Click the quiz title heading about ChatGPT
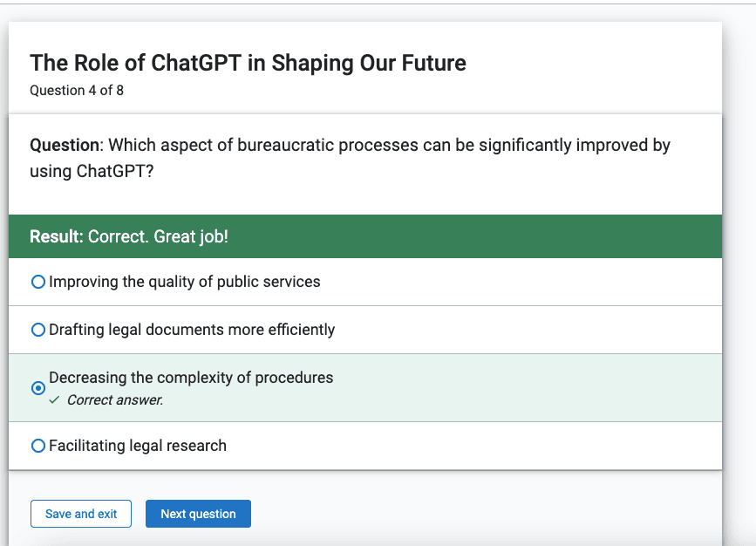 [x=248, y=63]
